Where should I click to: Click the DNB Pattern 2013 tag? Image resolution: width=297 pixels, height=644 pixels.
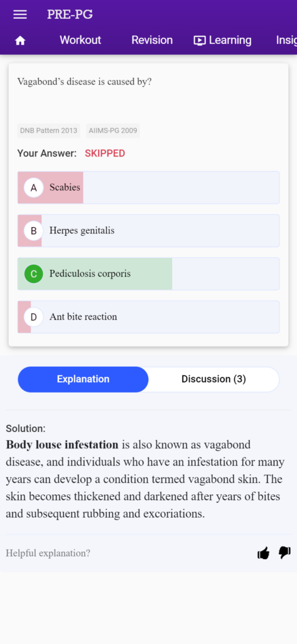click(49, 131)
